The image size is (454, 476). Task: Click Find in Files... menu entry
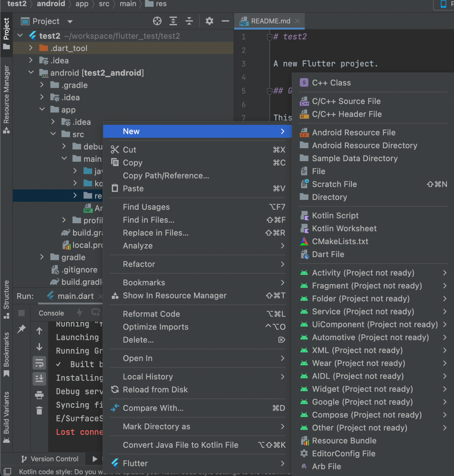197,220
